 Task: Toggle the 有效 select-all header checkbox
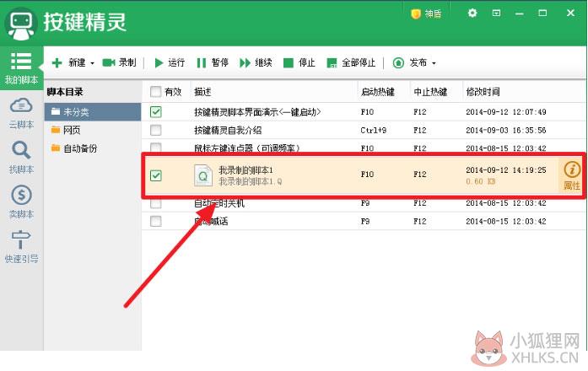155,91
